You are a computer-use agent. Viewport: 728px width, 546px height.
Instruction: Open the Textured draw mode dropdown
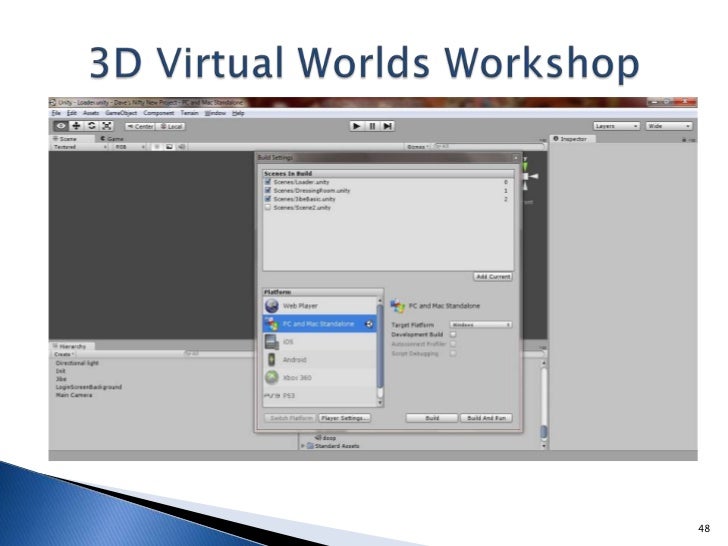pyautogui.click(x=80, y=147)
